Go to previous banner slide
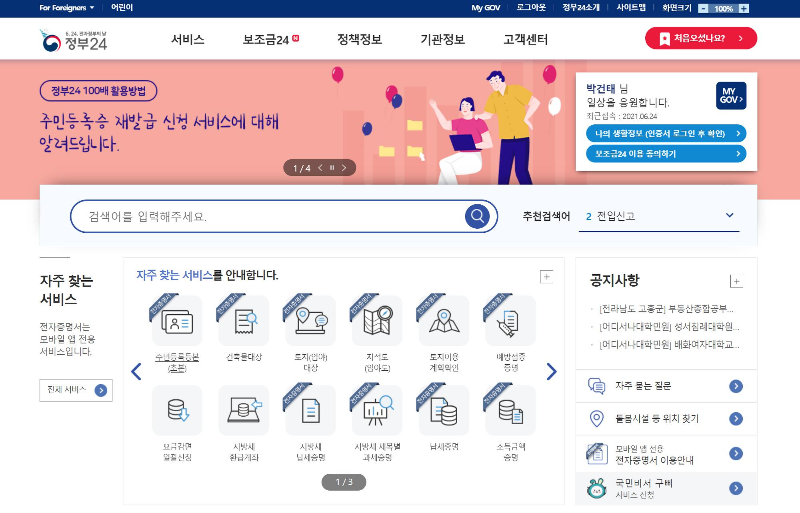The image size is (800, 513). 320,167
